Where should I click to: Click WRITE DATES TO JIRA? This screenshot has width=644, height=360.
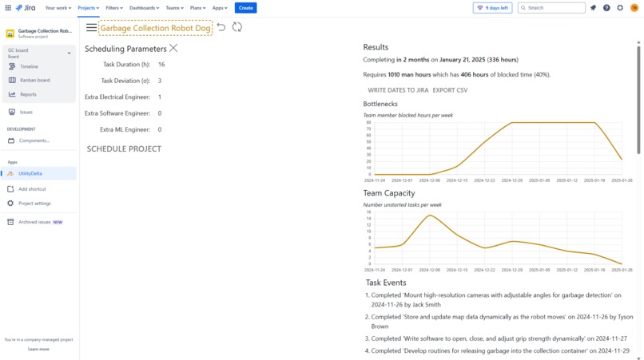pos(398,90)
